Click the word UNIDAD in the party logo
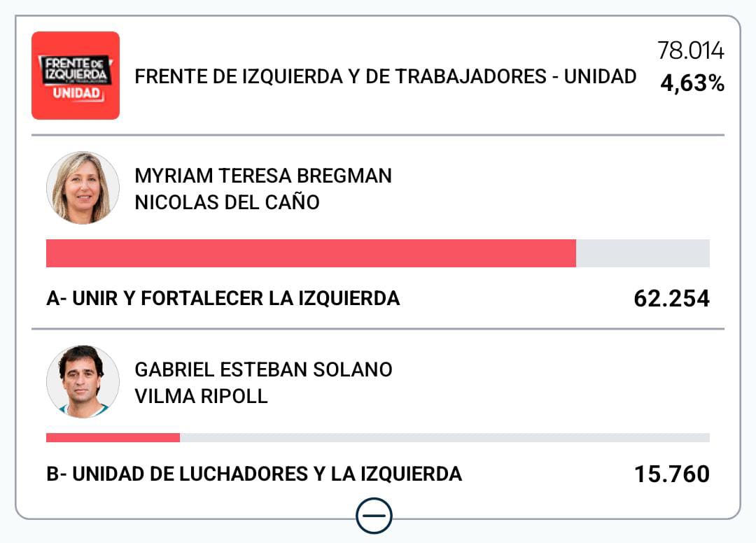The width and height of the screenshot is (756, 543). (76, 94)
